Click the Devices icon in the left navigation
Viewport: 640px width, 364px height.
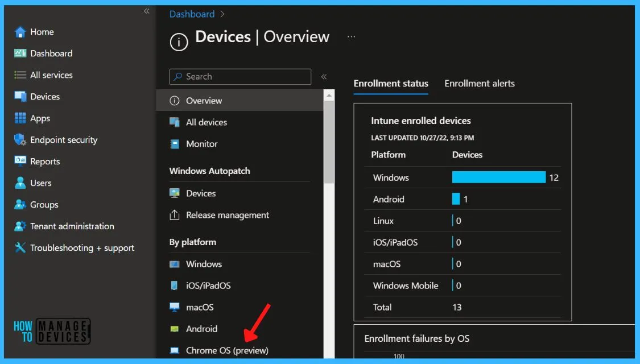(20, 97)
